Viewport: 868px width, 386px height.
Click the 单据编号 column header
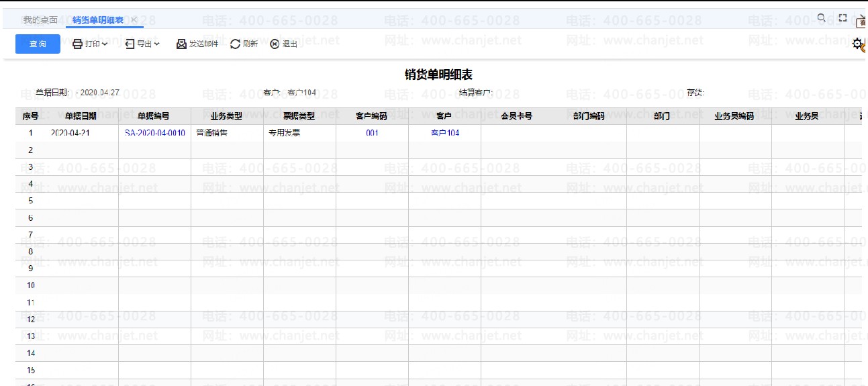(x=154, y=116)
